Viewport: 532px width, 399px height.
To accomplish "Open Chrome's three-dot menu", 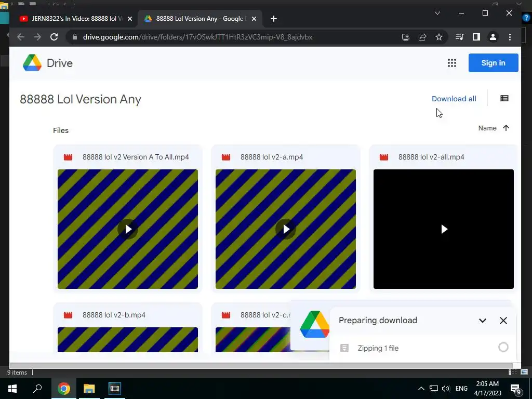I will coord(510,37).
